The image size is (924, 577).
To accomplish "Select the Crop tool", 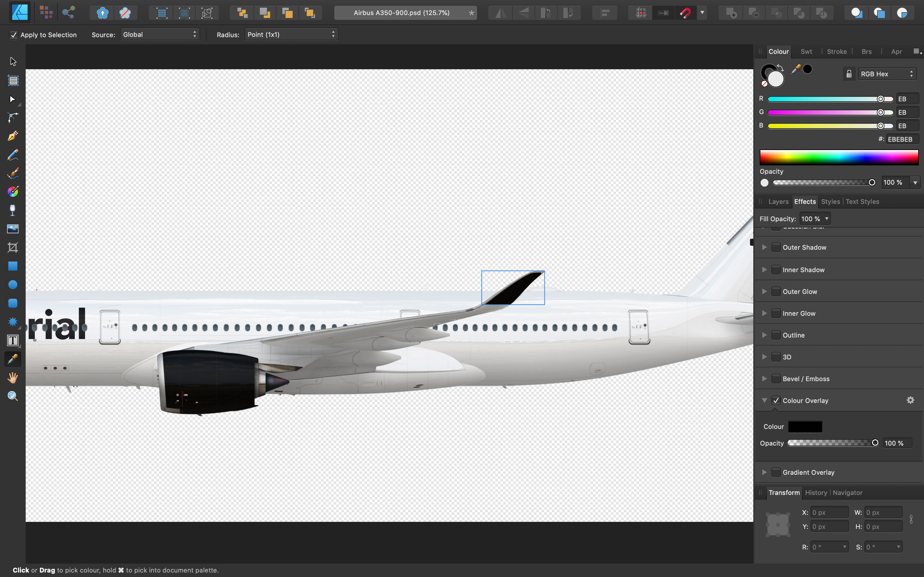I will pyautogui.click(x=13, y=247).
